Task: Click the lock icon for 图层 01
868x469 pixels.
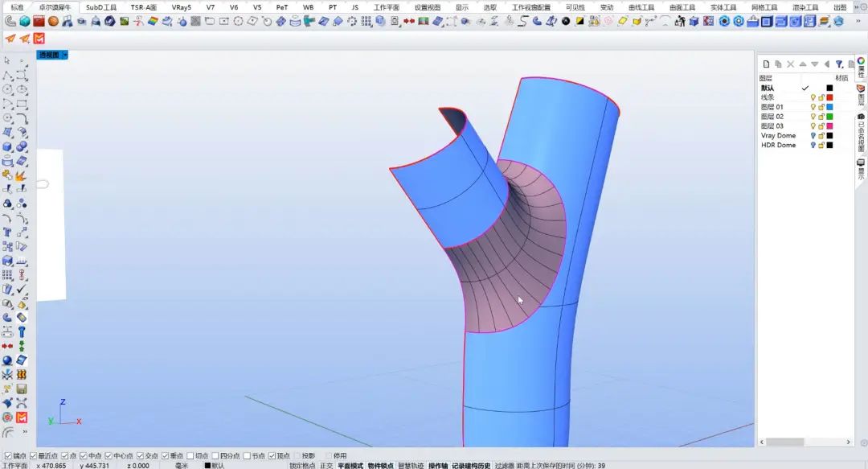Action: (821, 107)
